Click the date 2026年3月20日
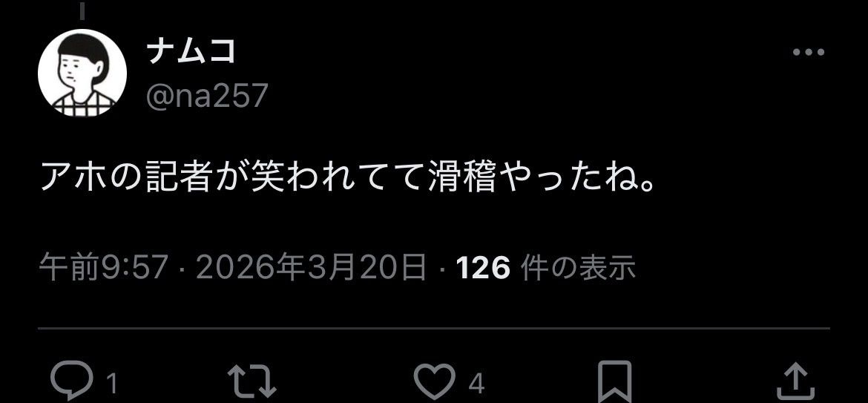Viewport: 868px width, 403px height. 312,268
